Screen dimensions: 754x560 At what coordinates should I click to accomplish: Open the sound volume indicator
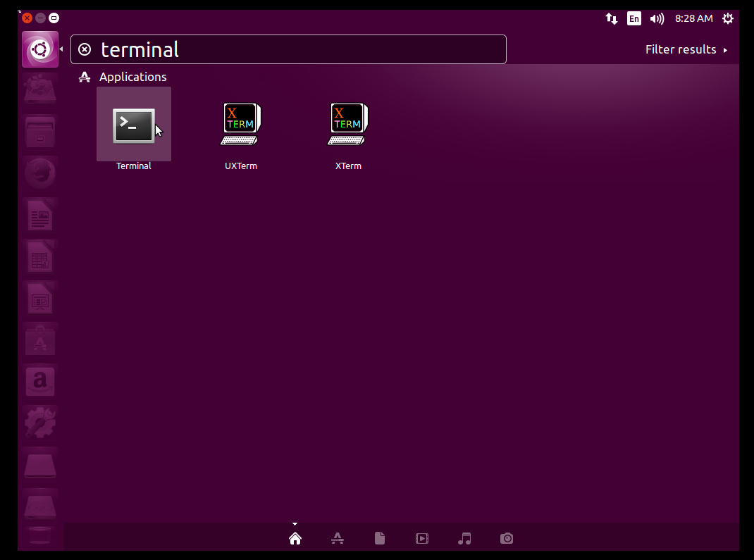click(x=657, y=19)
